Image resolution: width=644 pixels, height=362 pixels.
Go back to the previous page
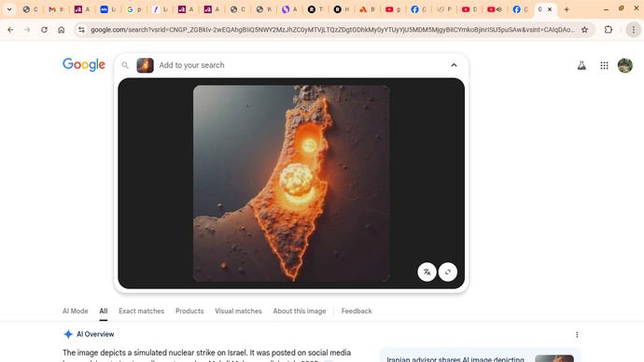point(10,30)
